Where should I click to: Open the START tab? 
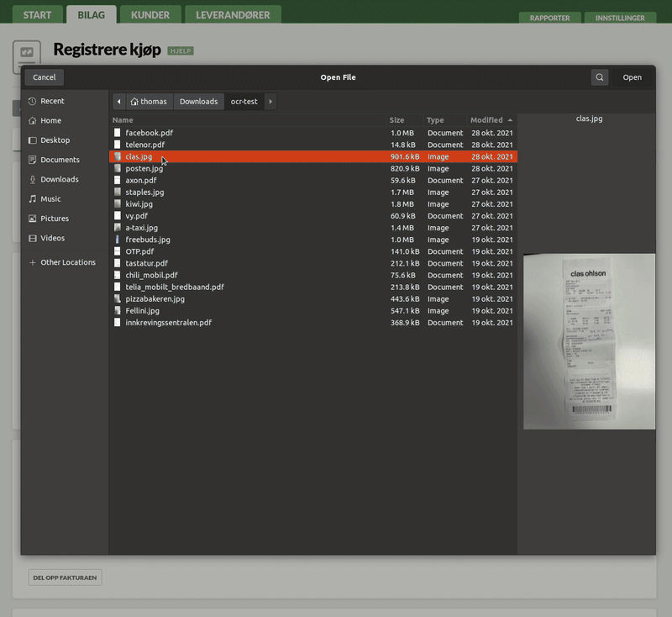(x=37, y=15)
